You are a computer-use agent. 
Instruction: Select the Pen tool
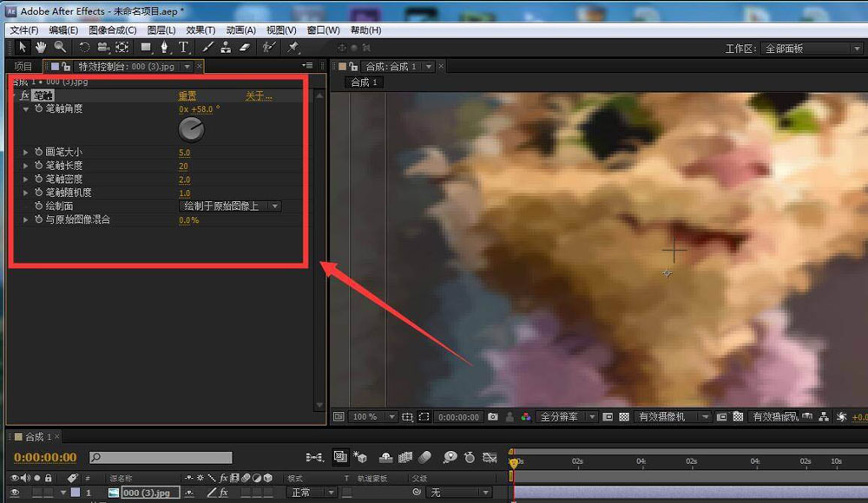(x=165, y=48)
